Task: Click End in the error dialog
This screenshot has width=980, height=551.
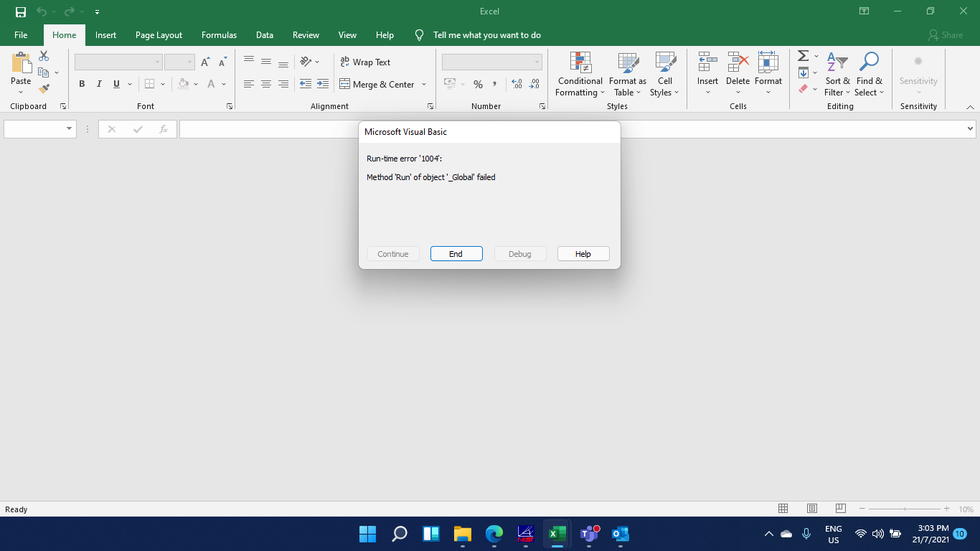Action: [456, 253]
